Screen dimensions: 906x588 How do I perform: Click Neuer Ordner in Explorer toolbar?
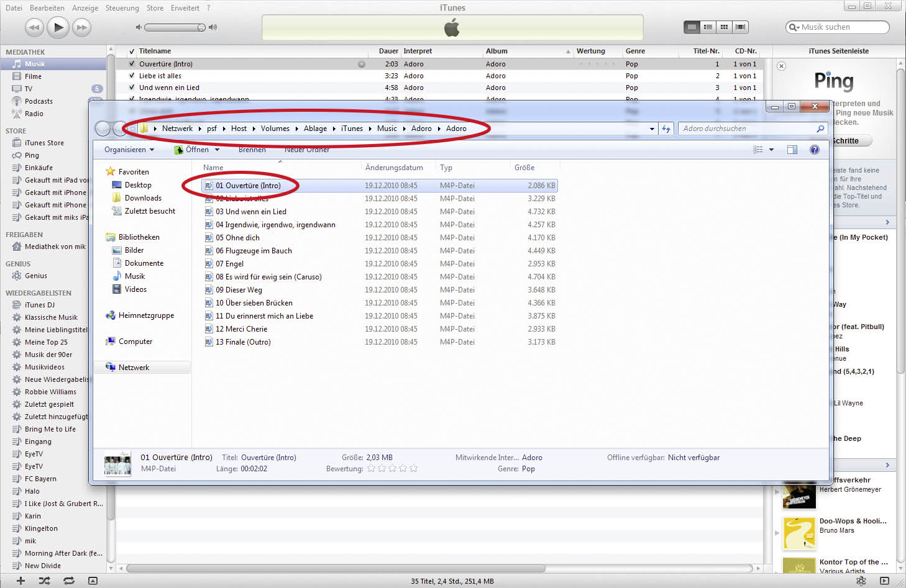(x=307, y=150)
